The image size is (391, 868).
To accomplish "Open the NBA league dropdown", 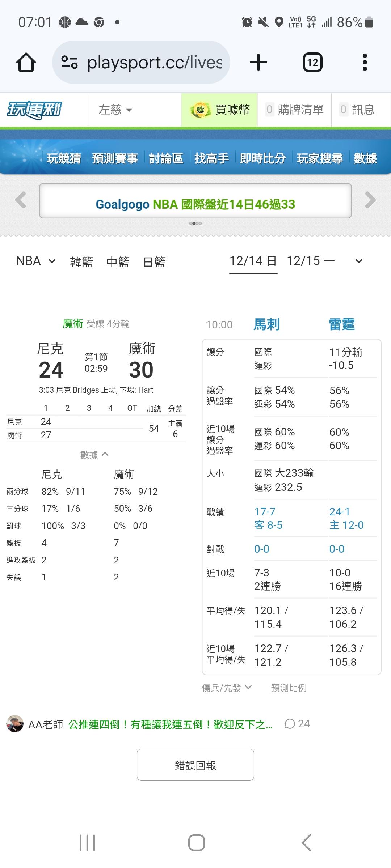I will (36, 261).
